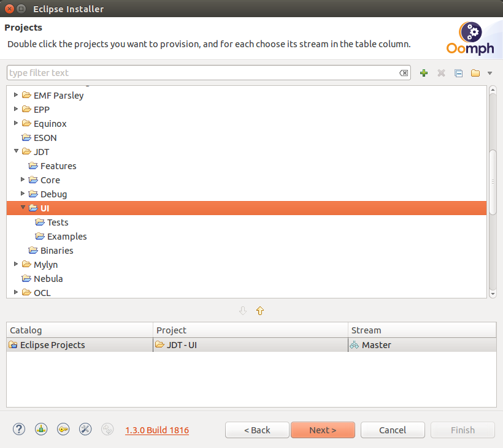
Task: Expand the Equinox tree node
Action: click(16, 123)
